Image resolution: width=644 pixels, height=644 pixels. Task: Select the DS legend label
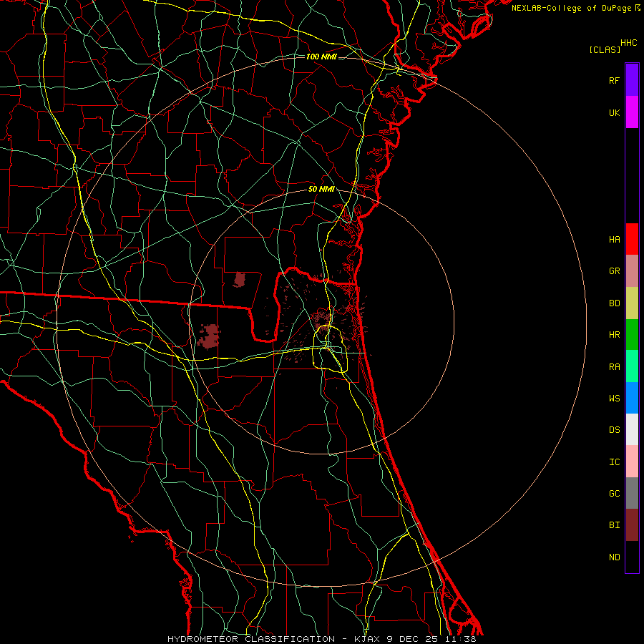[614, 430]
